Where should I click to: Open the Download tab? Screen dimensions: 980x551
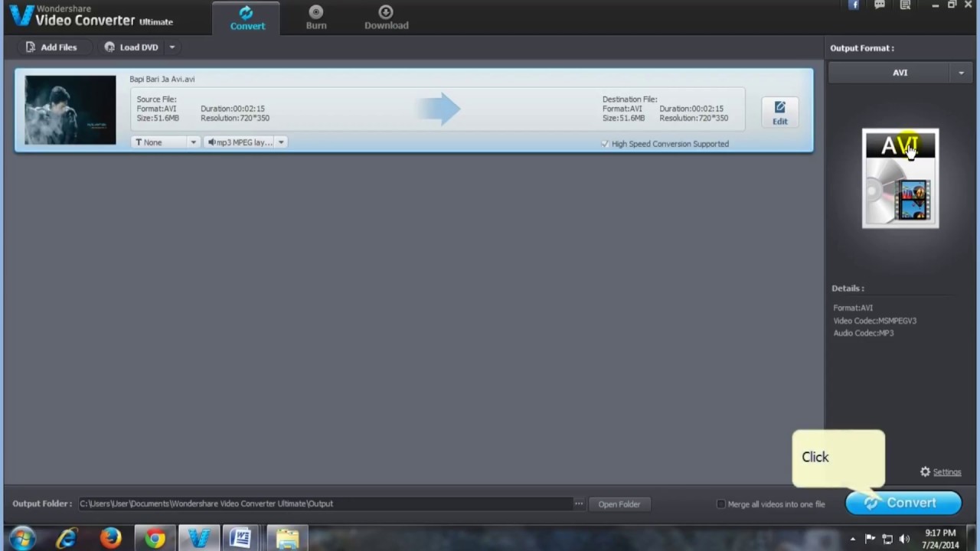(x=386, y=18)
